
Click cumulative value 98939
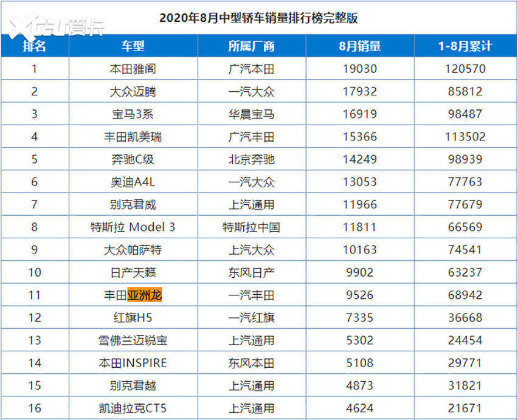465,159
